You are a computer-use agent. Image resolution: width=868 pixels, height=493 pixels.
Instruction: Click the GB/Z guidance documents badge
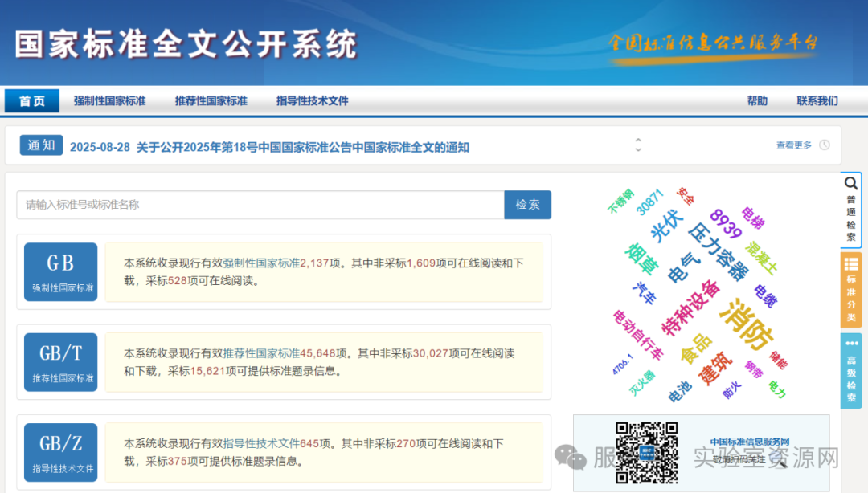[x=60, y=452]
